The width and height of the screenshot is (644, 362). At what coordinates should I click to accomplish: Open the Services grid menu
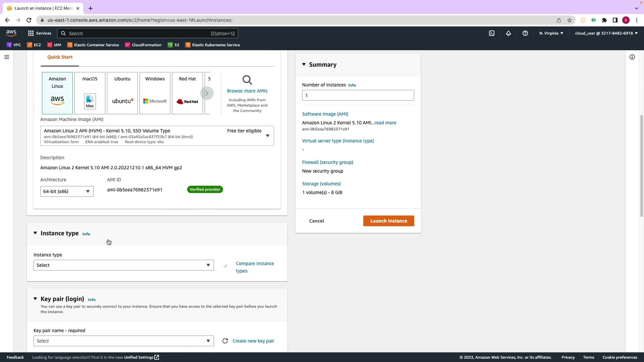coord(39,33)
